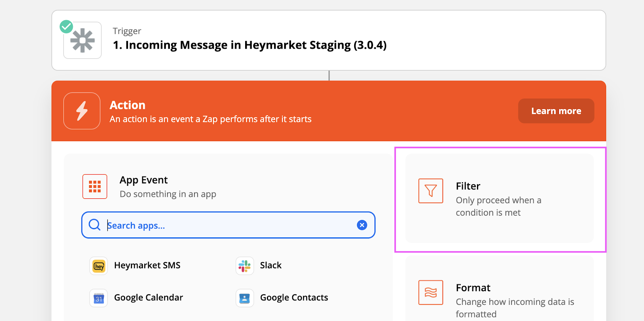This screenshot has width=644, height=321.
Task: Choose the Google Calendar app label
Action: pos(149,298)
